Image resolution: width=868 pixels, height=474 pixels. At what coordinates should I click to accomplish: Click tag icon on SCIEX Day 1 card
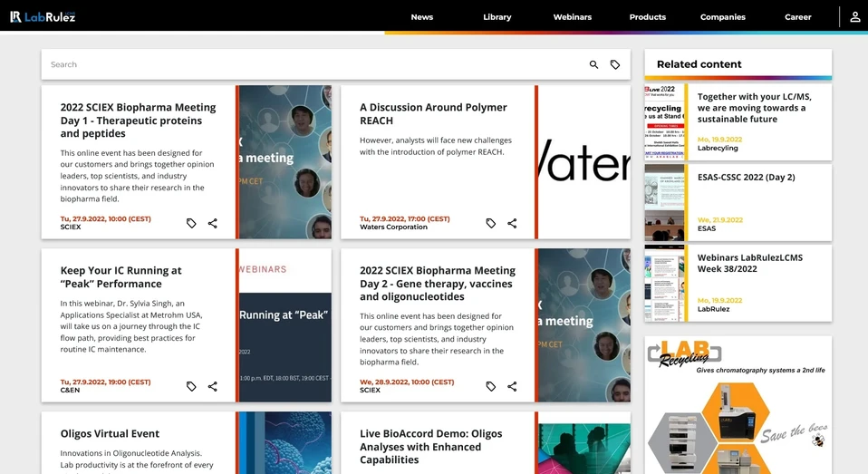[191, 223]
